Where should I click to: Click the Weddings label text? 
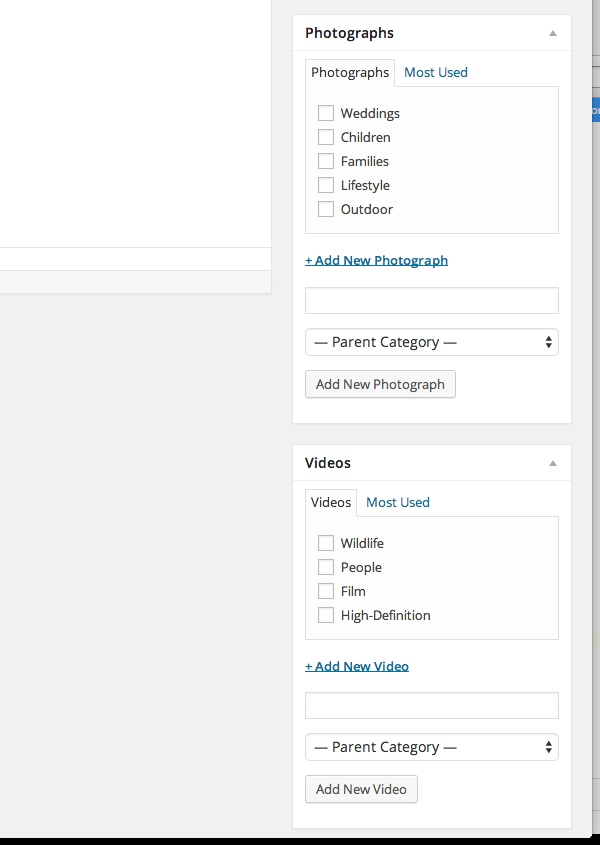(370, 114)
